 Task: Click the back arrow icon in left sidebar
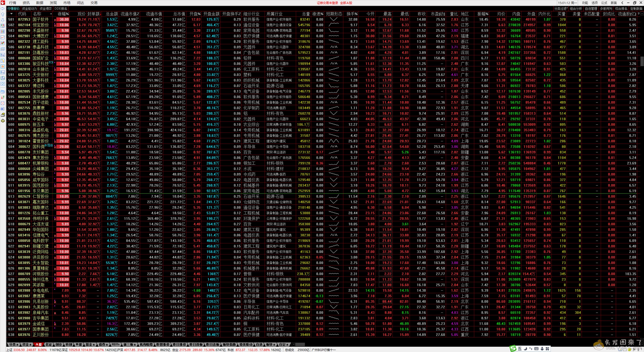3,9
